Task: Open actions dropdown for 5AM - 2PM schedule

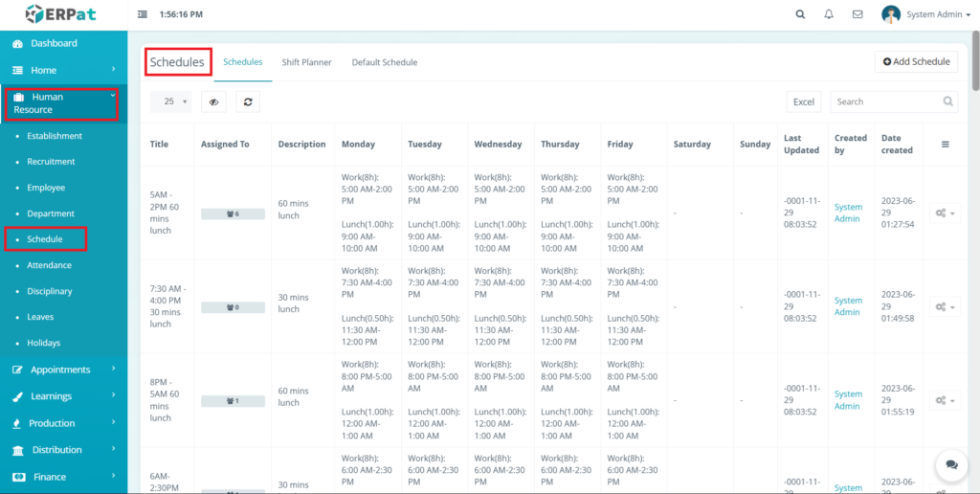Action: [x=946, y=213]
